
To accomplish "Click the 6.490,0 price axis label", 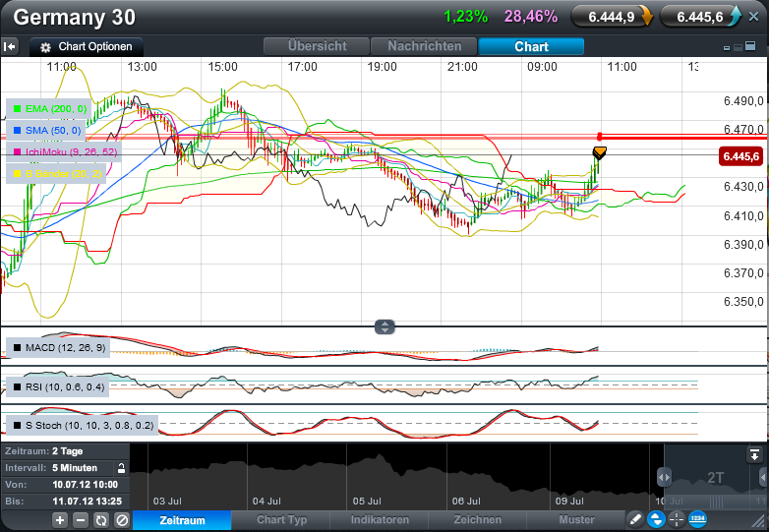I will (743, 101).
